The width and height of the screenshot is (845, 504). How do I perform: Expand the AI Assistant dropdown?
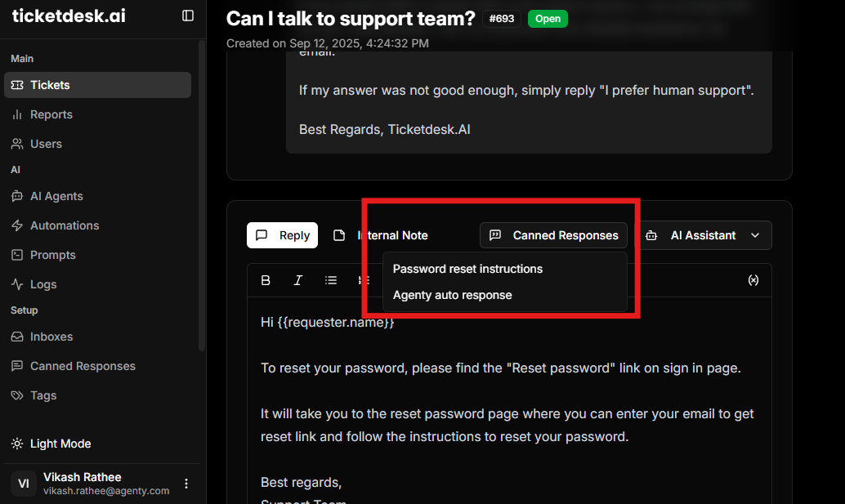click(x=705, y=235)
